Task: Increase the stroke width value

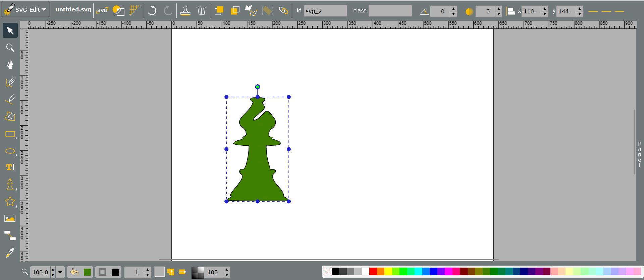Action: [148, 270]
